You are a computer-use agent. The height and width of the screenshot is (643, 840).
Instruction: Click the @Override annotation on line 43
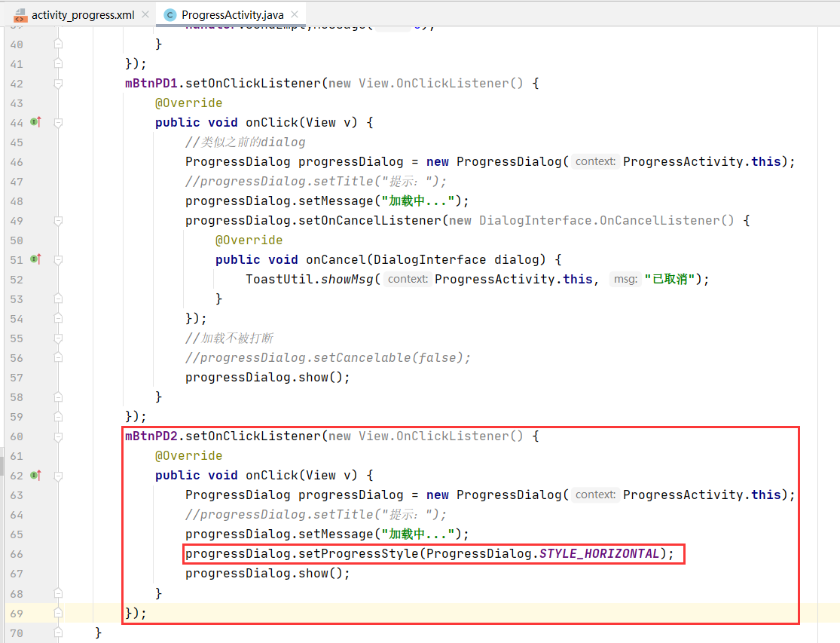pos(188,103)
